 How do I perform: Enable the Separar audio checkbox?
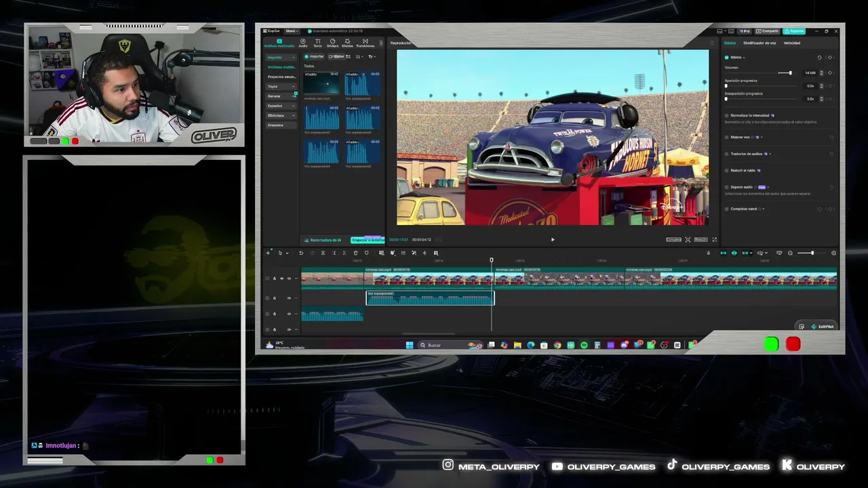726,187
